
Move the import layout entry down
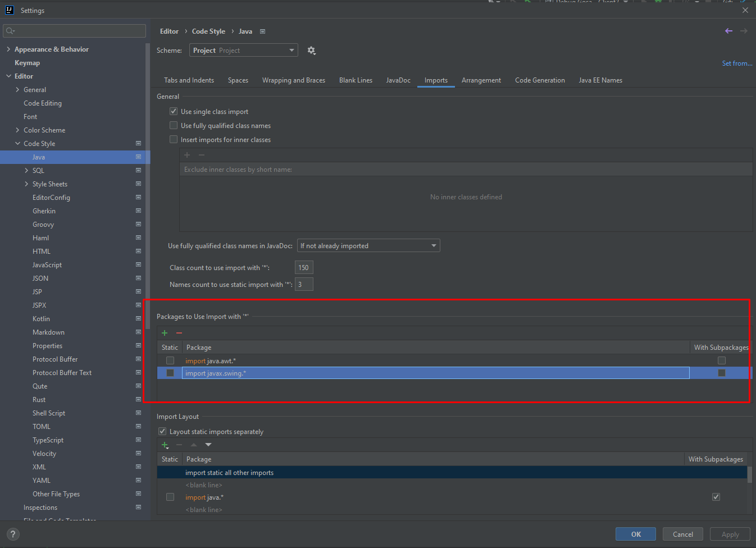pos(208,445)
